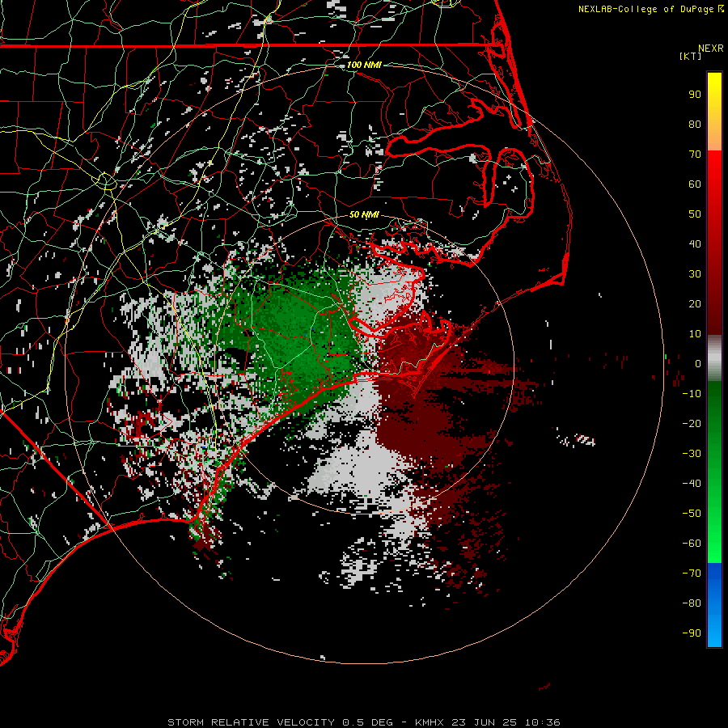Click the 30 value on the velocity scale

tap(695, 274)
